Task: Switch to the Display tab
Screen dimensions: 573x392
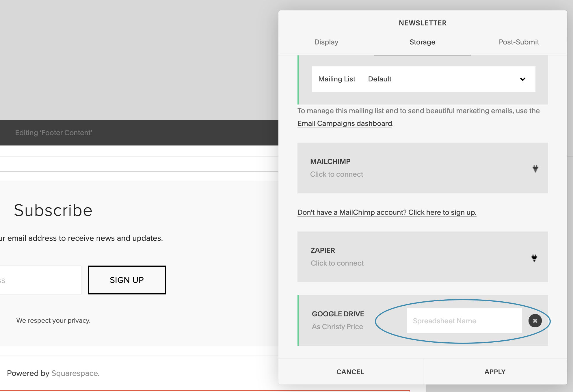Action: coord(326,42)
